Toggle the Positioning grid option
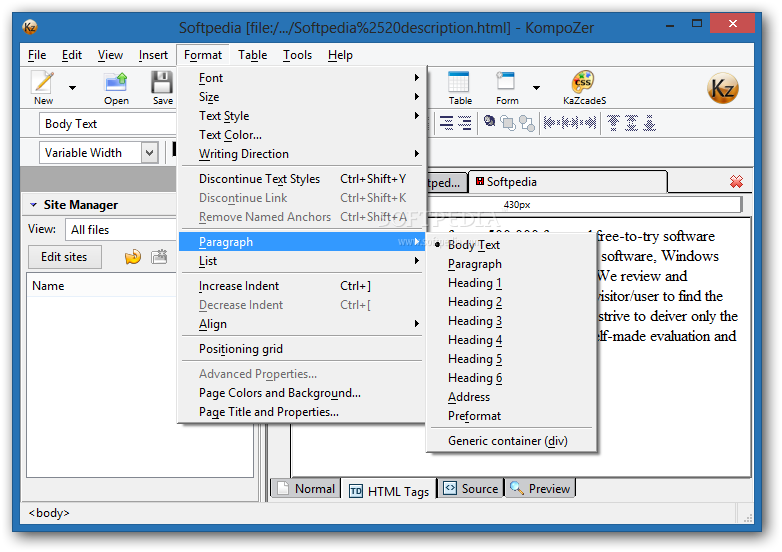The height and width of the screenshot is (552, 782). point(301,349)
